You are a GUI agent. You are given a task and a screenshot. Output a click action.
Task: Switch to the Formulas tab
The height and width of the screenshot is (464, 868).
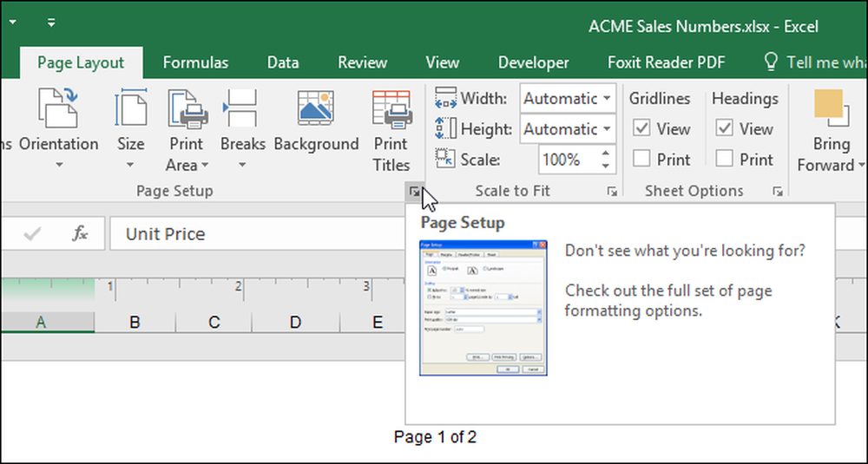195,62
